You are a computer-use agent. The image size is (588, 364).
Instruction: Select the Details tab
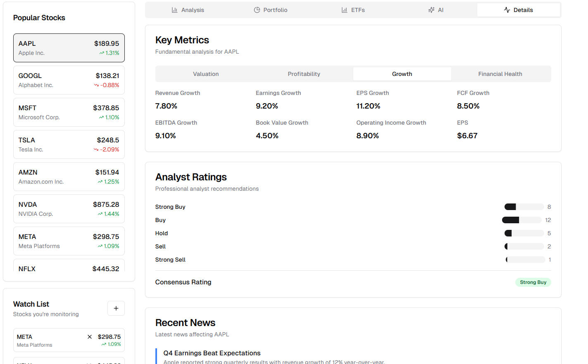518,10
